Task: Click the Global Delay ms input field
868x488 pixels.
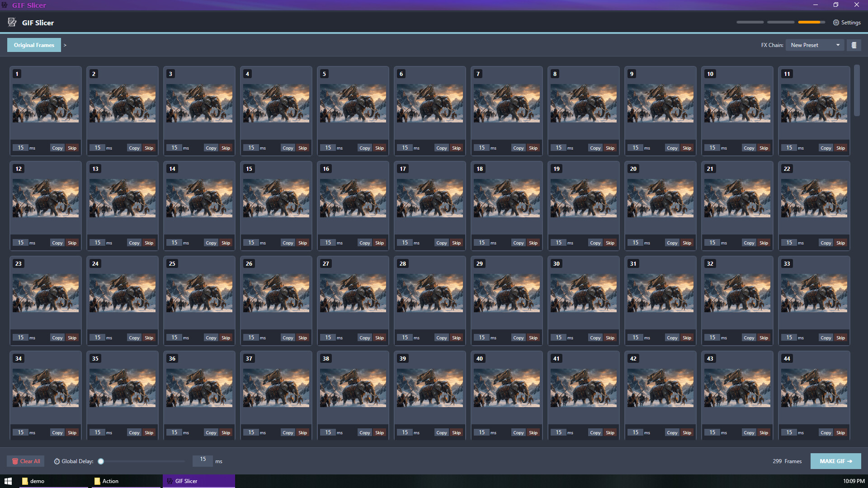Action: point(203,461)
